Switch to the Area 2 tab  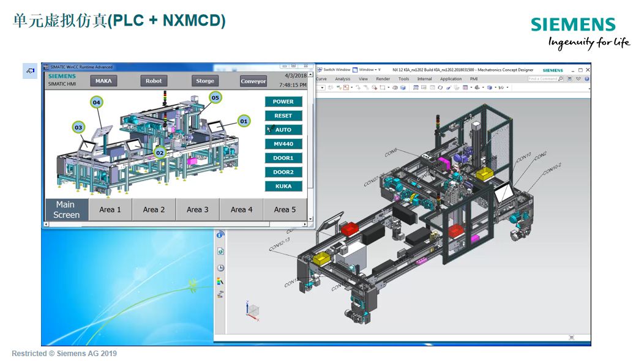[154, 209]
